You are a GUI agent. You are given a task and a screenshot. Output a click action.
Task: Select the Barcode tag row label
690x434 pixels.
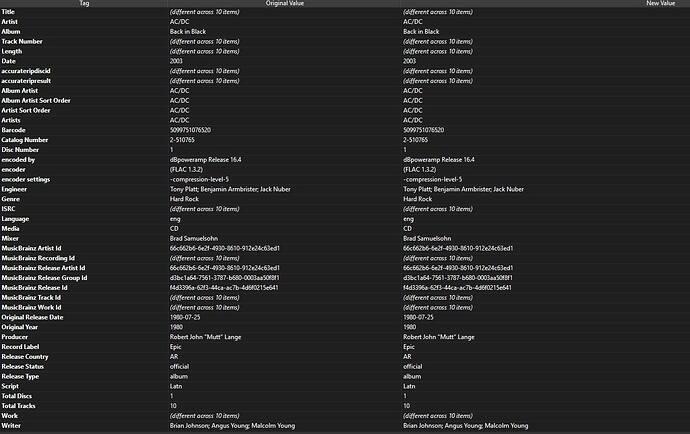click(18, 129)
